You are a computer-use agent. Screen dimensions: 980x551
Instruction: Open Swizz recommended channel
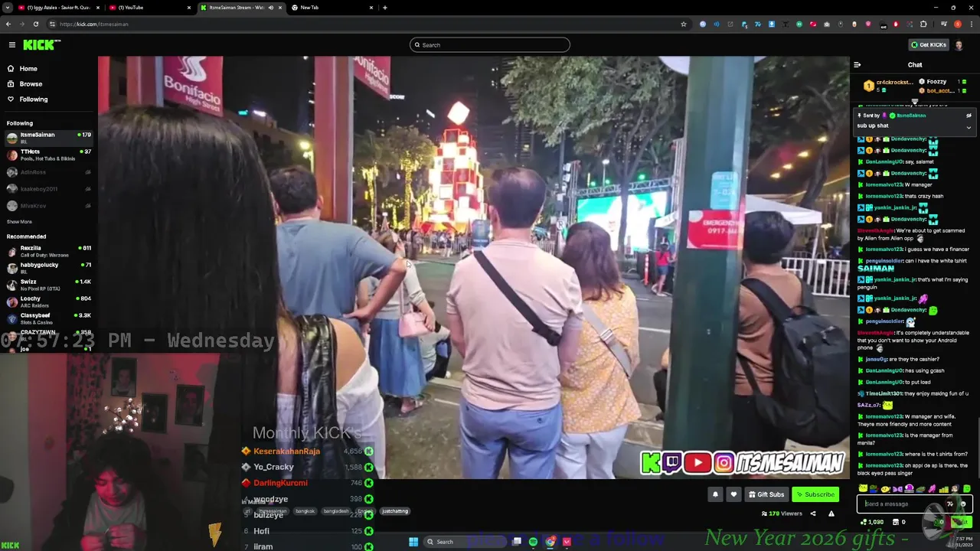[x=48, y=285]
